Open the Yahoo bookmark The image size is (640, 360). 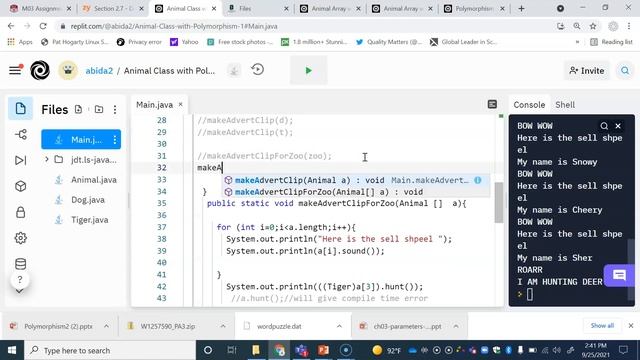(184, 42)
